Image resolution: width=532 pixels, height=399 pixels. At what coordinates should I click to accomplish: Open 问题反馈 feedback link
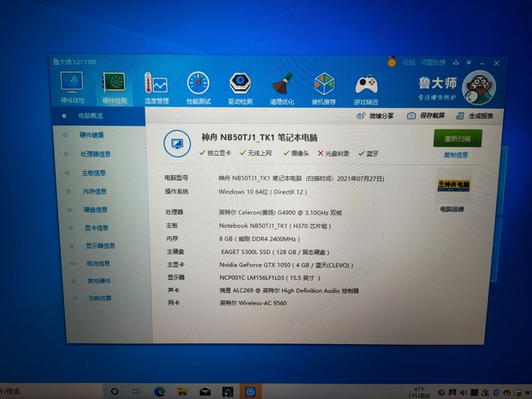click(433, 62)
